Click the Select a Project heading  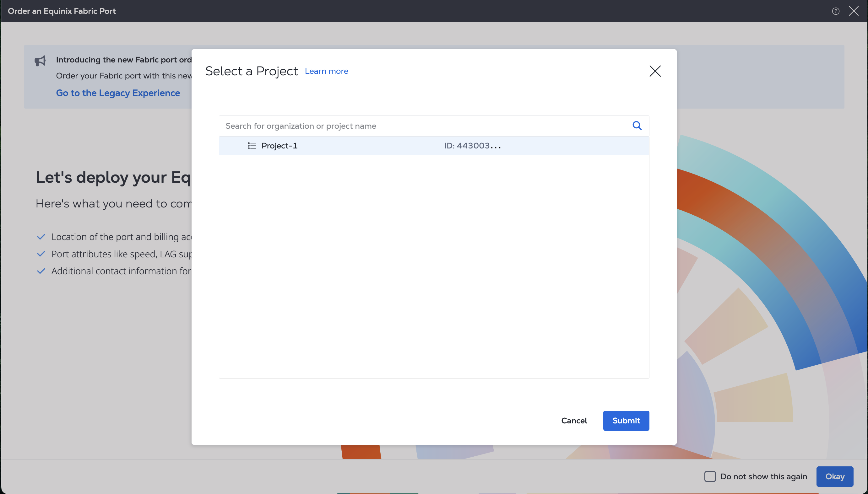click(252, 71)
